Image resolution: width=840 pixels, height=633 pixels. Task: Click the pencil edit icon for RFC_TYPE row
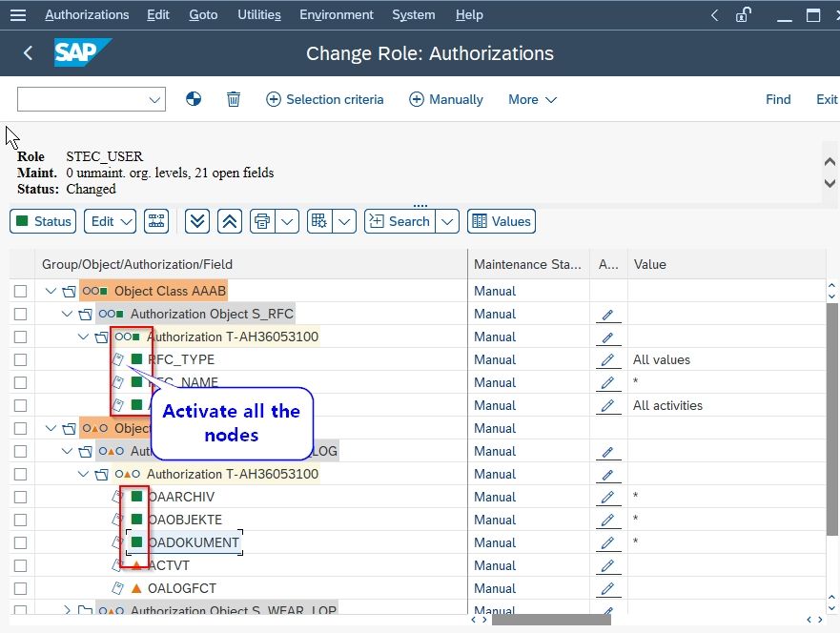coord(607,360)
